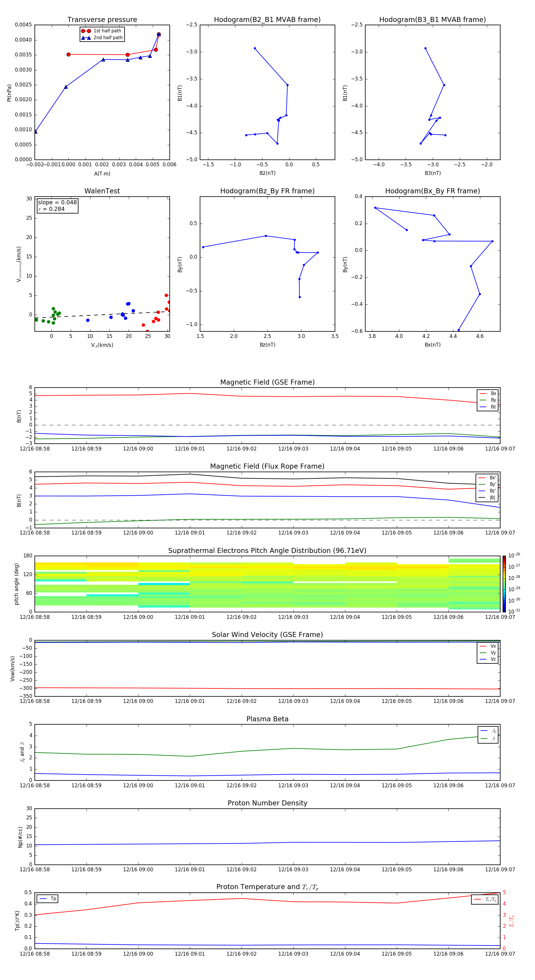Image resolution: width=535 pixels, height=980 pixels.
Task: Click the '12/16 09:07' tick on Proton Temperature axis
Action: click(x=500, y=954)
